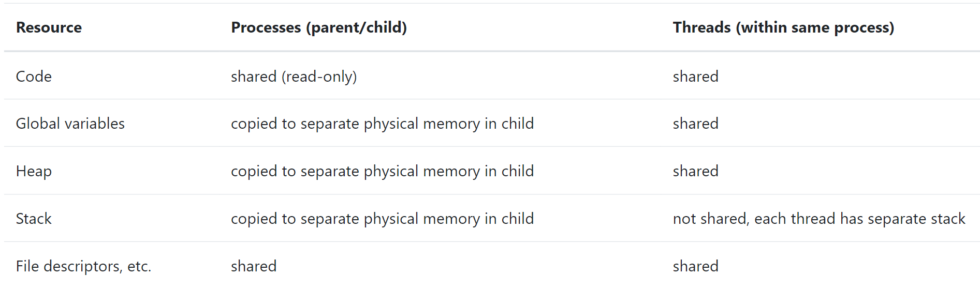The image size is (980, 290).
Task: Click the Processes cell in the Heap row
Action: tap(382, 171)
